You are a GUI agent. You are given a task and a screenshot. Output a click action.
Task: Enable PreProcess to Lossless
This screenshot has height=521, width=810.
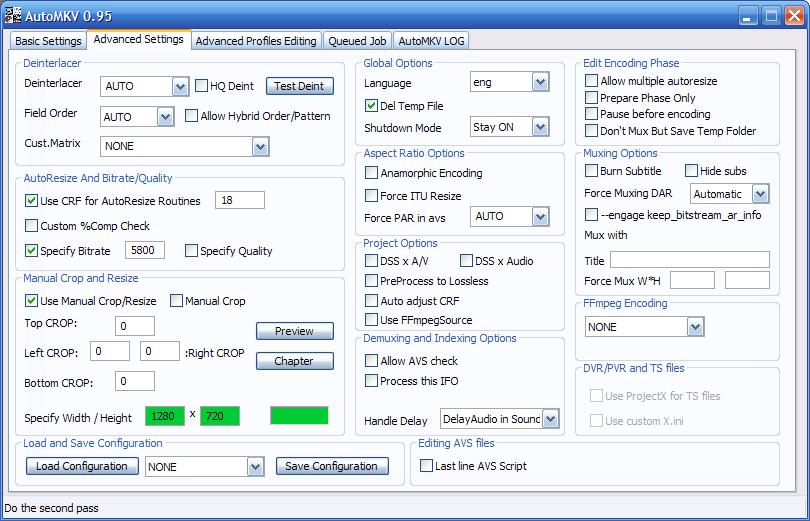pyautogui.click(x=371, y=280)
